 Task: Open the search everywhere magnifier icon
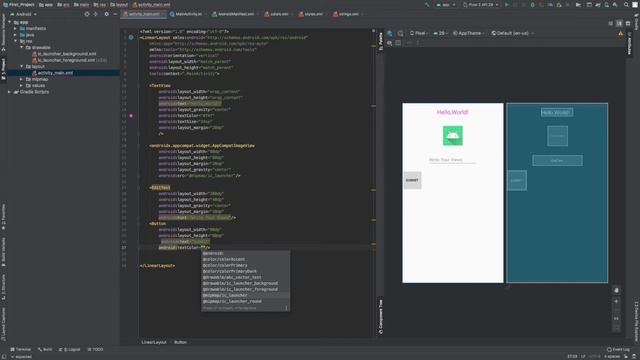(626, 5)
